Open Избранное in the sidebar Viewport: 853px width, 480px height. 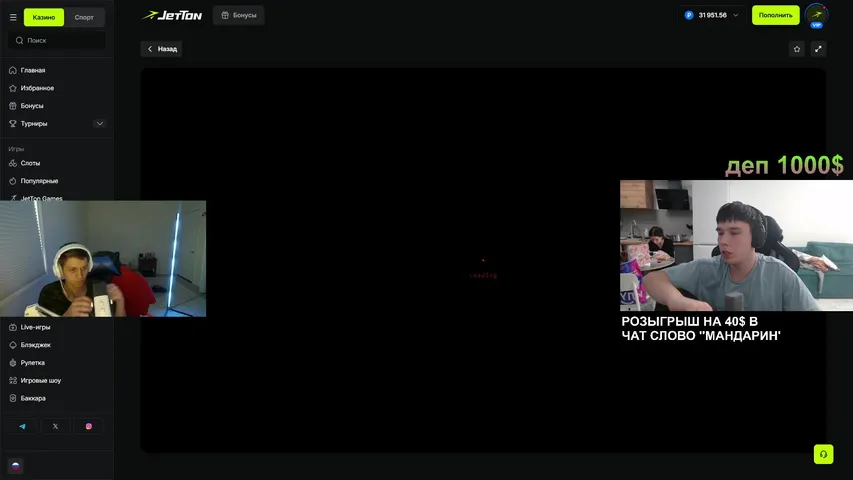coord(37,88)
